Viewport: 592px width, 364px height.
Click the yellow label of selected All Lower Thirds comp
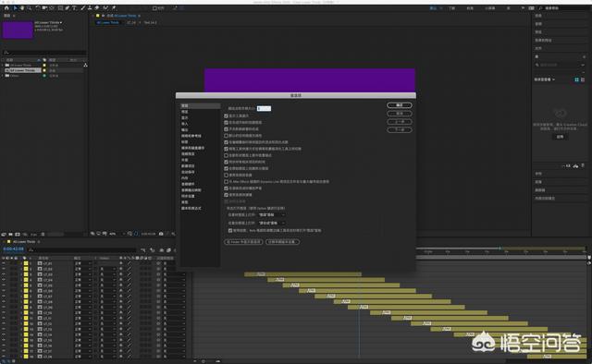(x=44, y=70)
